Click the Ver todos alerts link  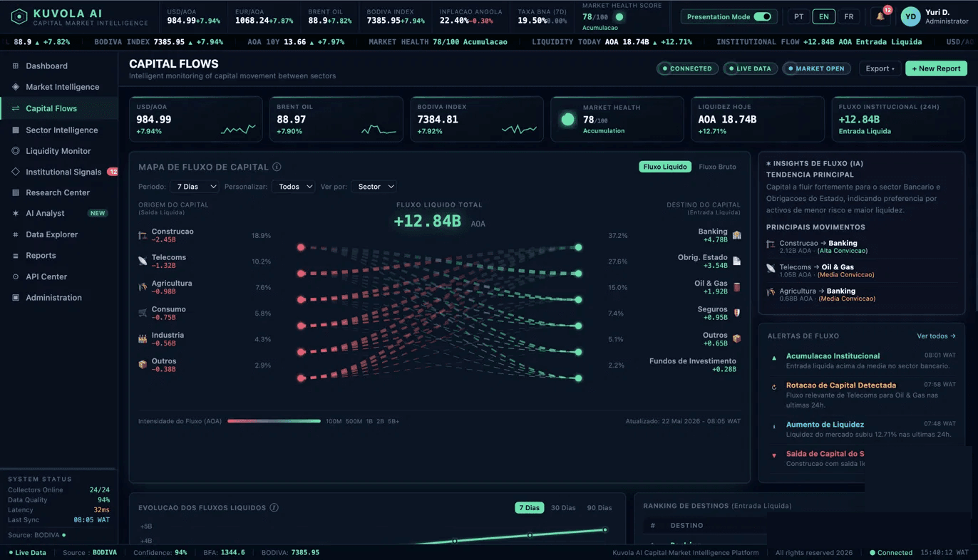point(936,336)
